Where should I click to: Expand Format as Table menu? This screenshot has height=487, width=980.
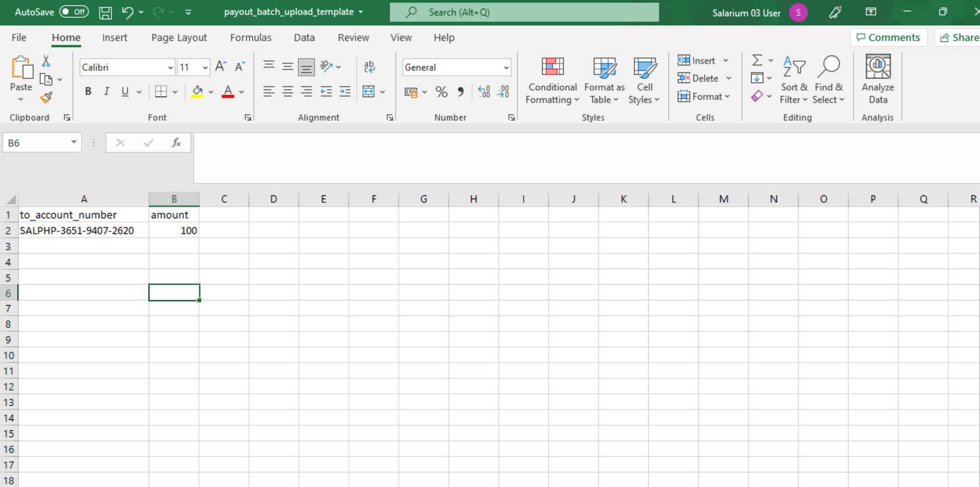[x=605, y=80]
